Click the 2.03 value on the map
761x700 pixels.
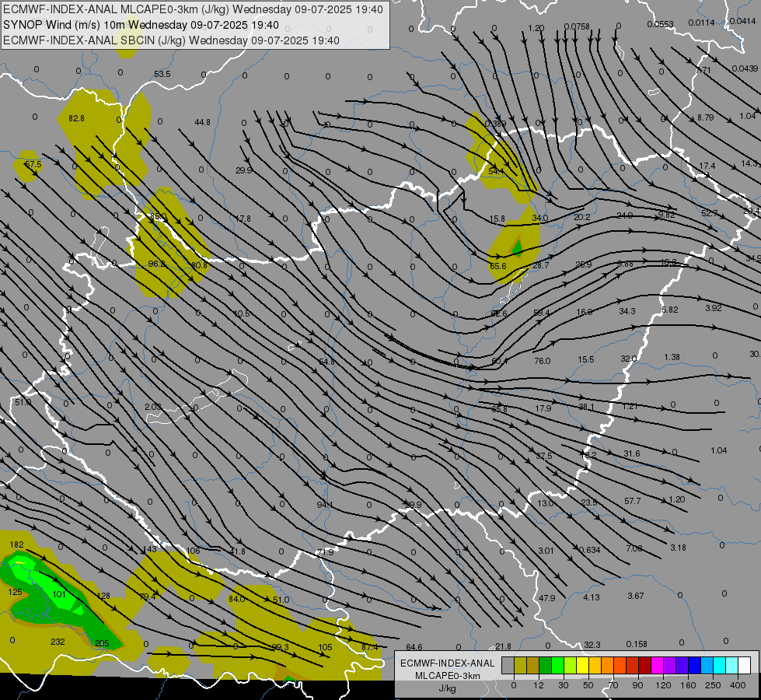(x=153, y=407)
